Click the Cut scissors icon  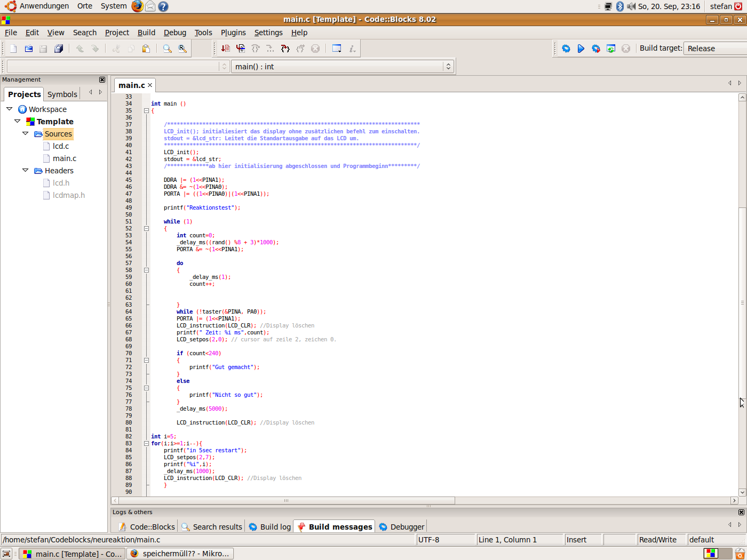point(116,49)
